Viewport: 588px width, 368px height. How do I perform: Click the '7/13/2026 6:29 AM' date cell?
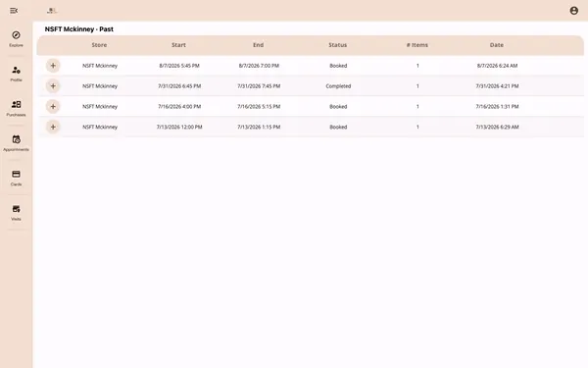(x=497, y=127)
